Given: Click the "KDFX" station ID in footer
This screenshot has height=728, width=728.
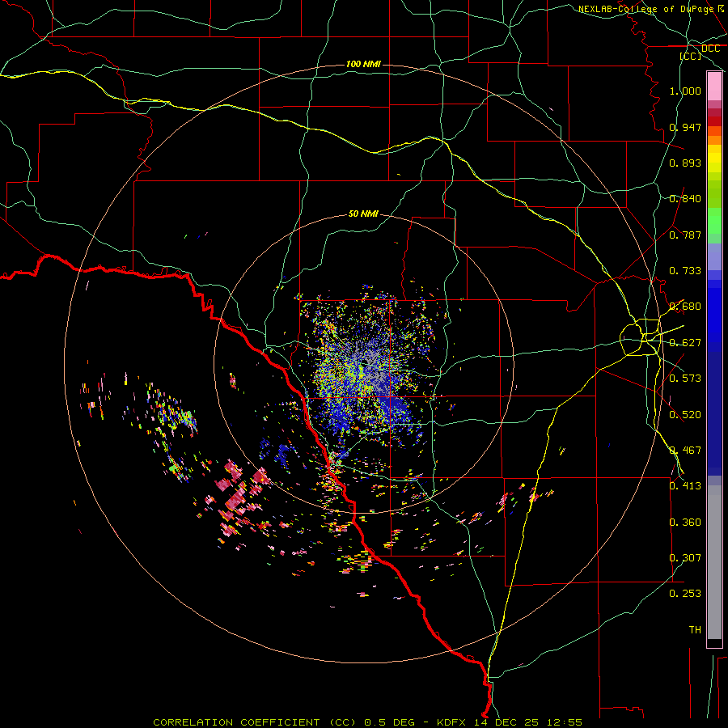Looking at the screenshot, I should pos(453,722).
